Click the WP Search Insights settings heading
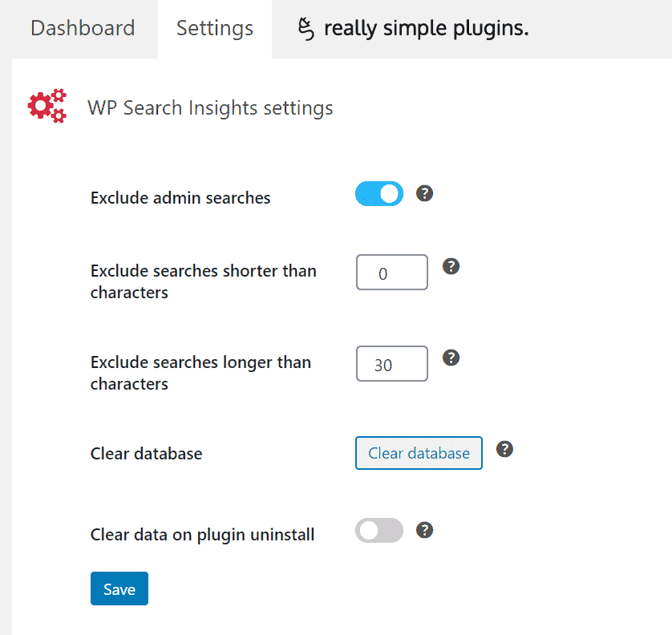672x635 pixels. click(x=210, y=107)
